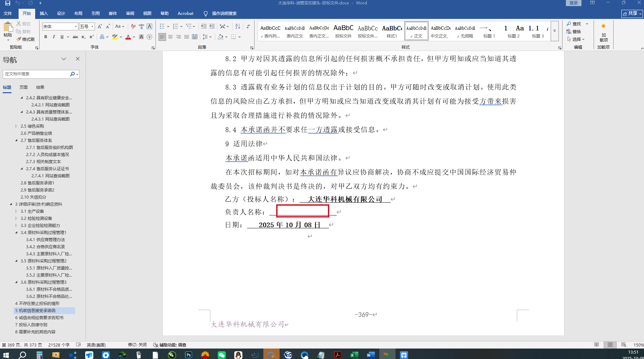The height and width of the screenshot is (359, 644).
Task: Justify the paragraph on both sides
Action: [187, 37]
